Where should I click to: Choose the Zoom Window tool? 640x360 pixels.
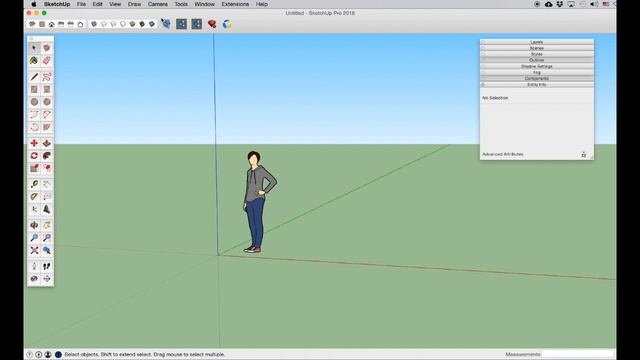(47, 238)
